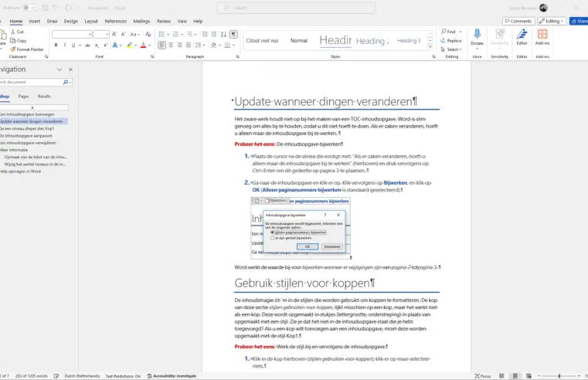This screenshot has height=380, width=588.
Task: Switch to Results tab in Navigation pane
Action: (44, 97)
